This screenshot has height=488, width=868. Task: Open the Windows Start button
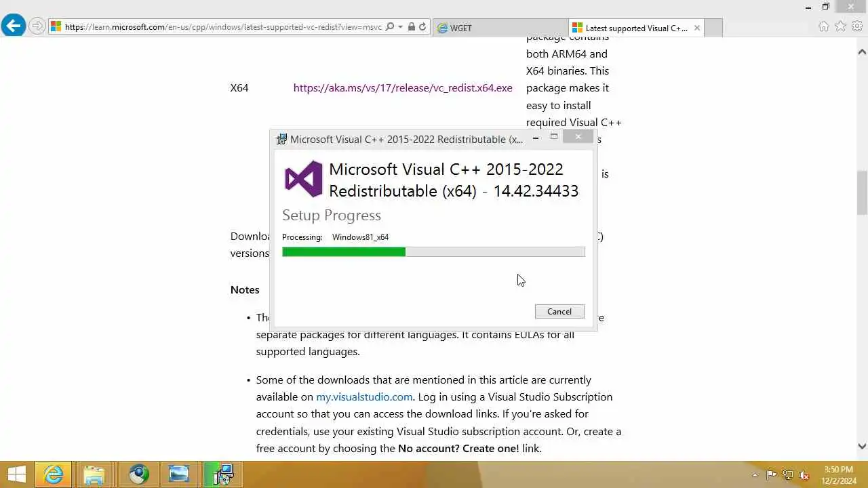pos(16,474)
